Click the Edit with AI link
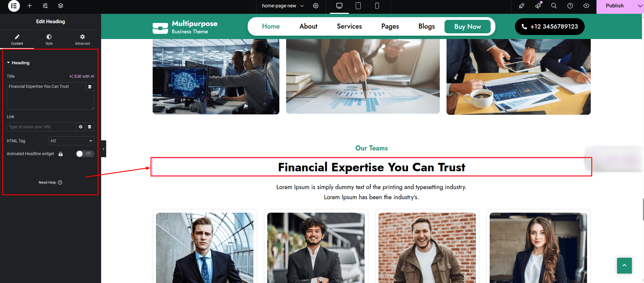 [82, 76]
